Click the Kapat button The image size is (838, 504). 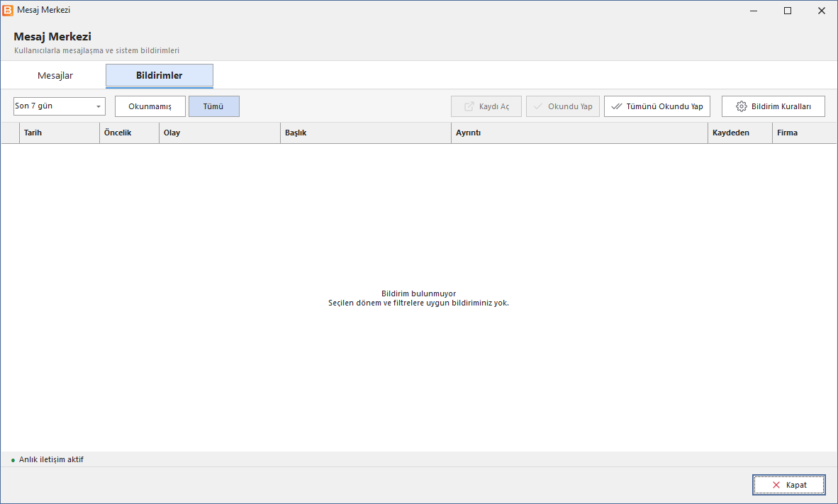click(789, 485)
